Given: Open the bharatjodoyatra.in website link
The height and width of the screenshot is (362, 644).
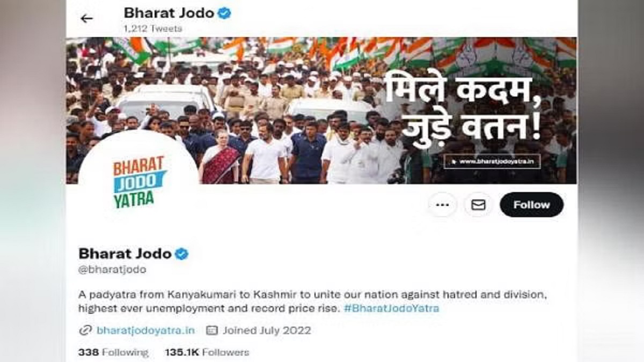Looking at the screenshot, I should (x=145, y=330).
